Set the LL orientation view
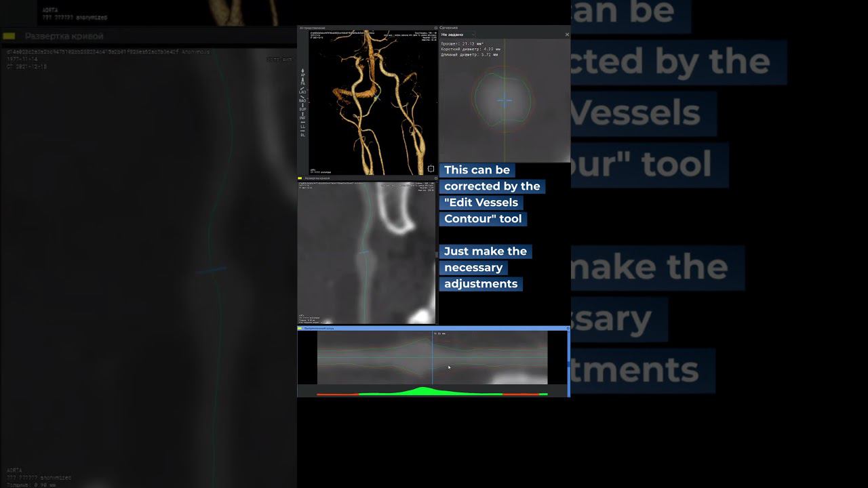The width and height of the screenshot is (868, 488). 303,125
